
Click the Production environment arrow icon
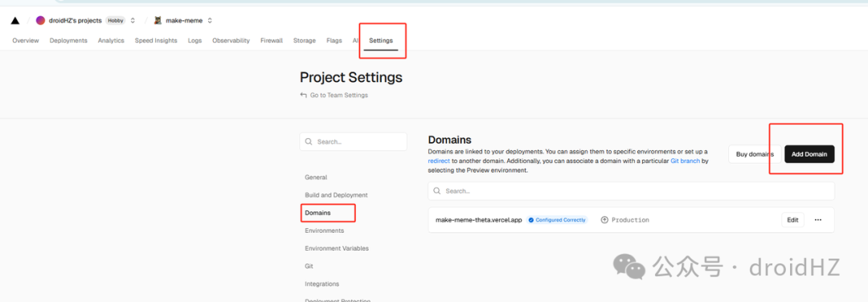pyautogui.click(x=604, y=219)
